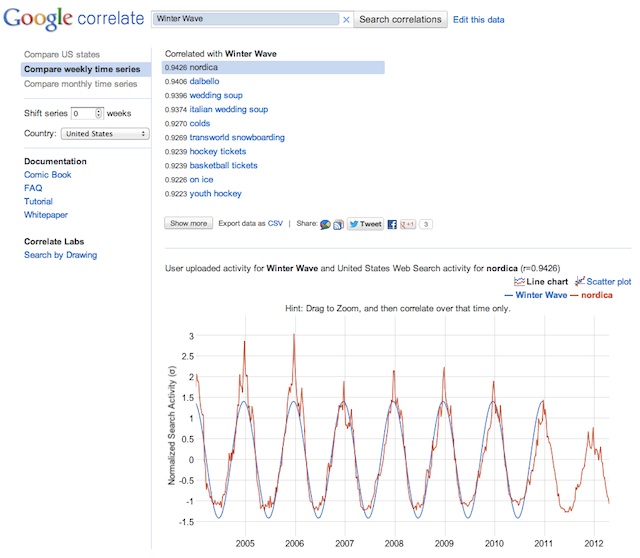Screen dimensions: 640x558
Task: Click the Show more button
Action: click(189, 223)
